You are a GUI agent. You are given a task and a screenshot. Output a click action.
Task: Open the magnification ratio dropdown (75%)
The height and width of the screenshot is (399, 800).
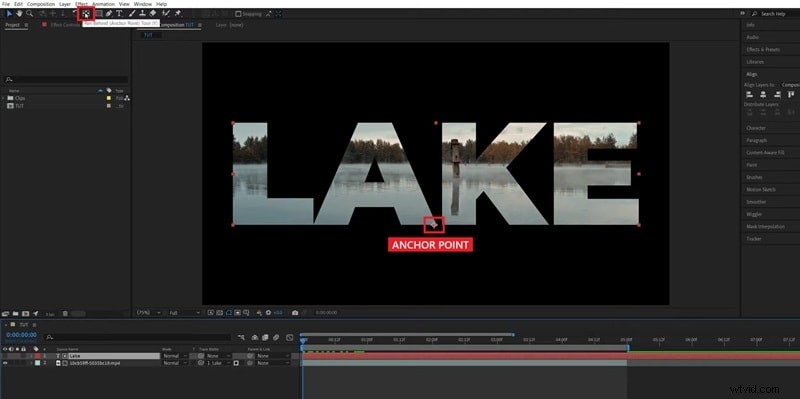tap(149, 312)
